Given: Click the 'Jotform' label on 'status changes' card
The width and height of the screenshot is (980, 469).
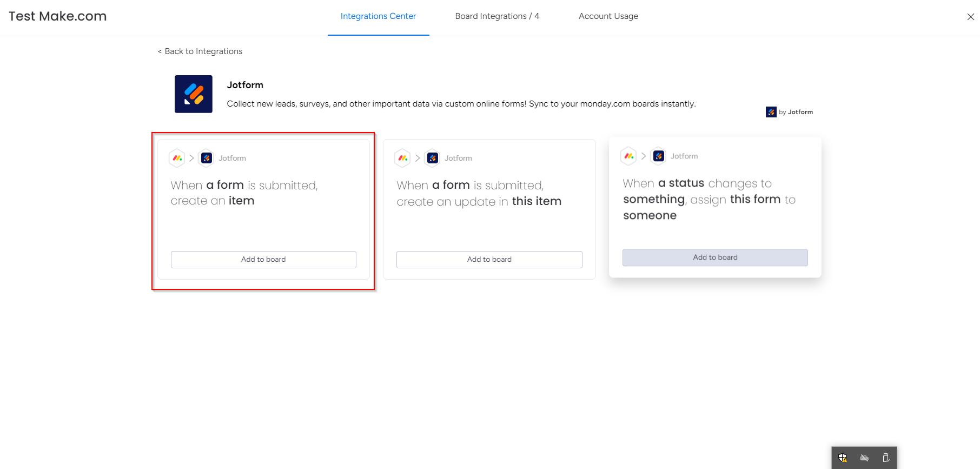Looking at the screenshot, I should pyautogui.click(x=684, y=156).
